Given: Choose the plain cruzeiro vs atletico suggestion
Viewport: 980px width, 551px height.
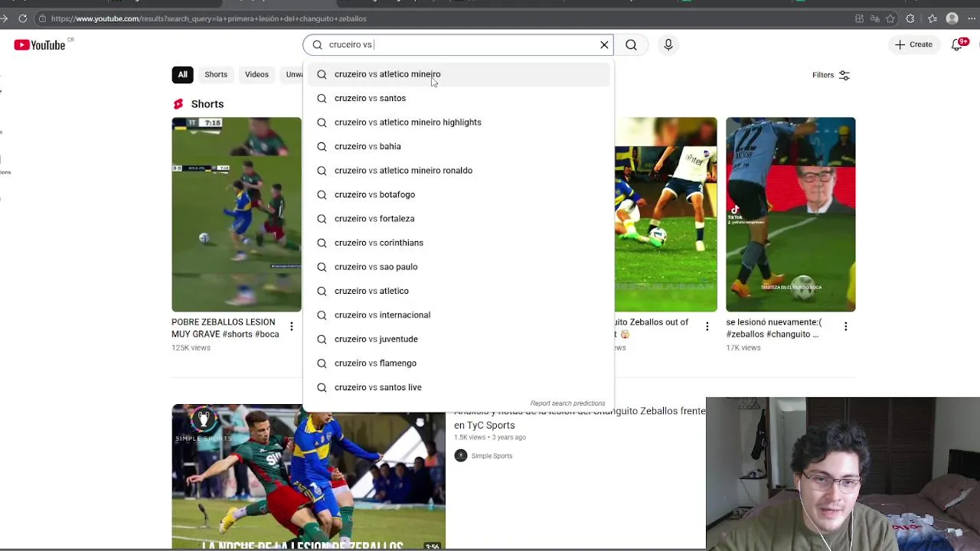Looking at the screenshot, I should [x=459, y=291].
